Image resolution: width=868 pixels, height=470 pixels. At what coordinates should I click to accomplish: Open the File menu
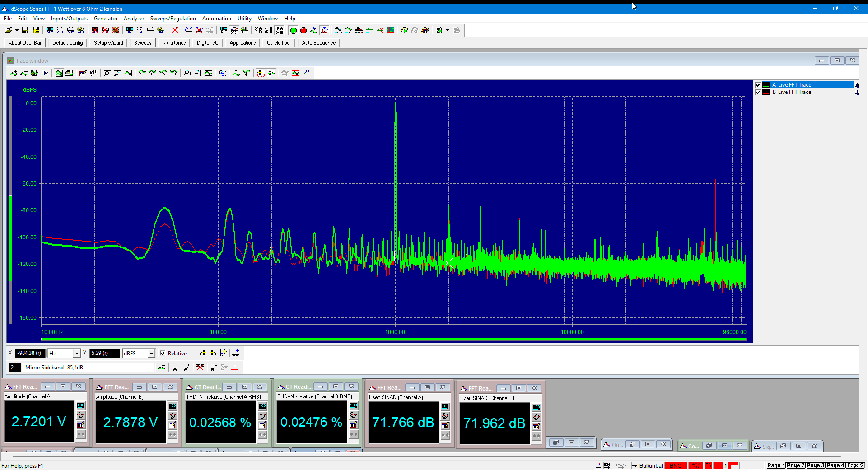click(8, 19)
